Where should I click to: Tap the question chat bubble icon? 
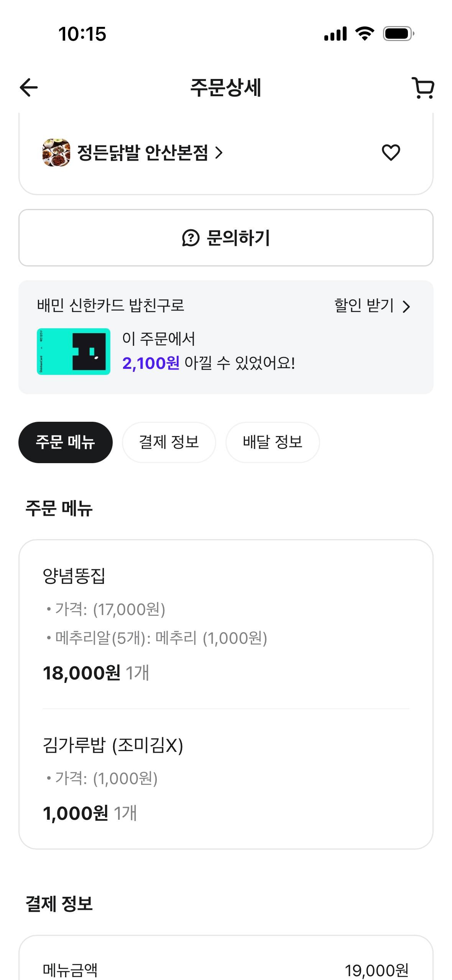click(191, 238)
